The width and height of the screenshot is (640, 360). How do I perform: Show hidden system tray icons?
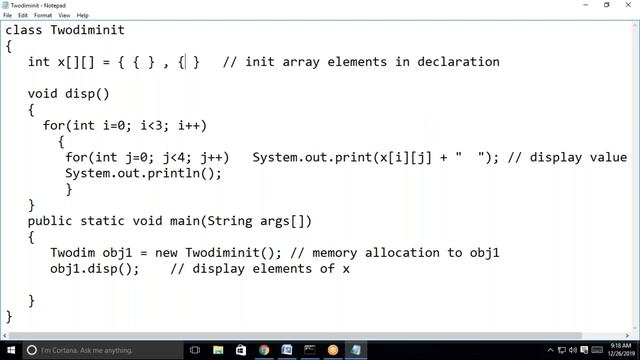click(x=550, y=350)
